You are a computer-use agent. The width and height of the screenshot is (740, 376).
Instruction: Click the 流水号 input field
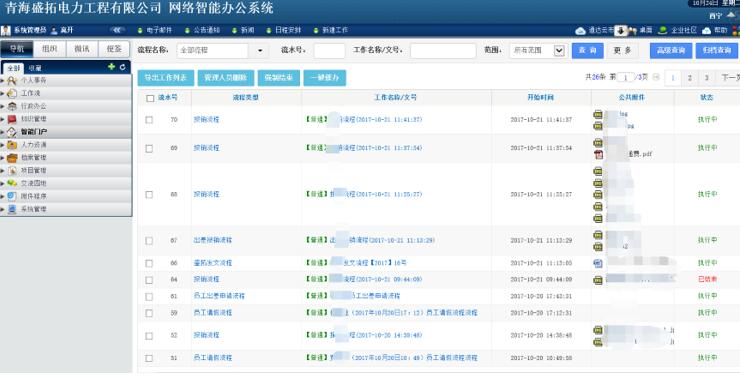click(329, 50)
